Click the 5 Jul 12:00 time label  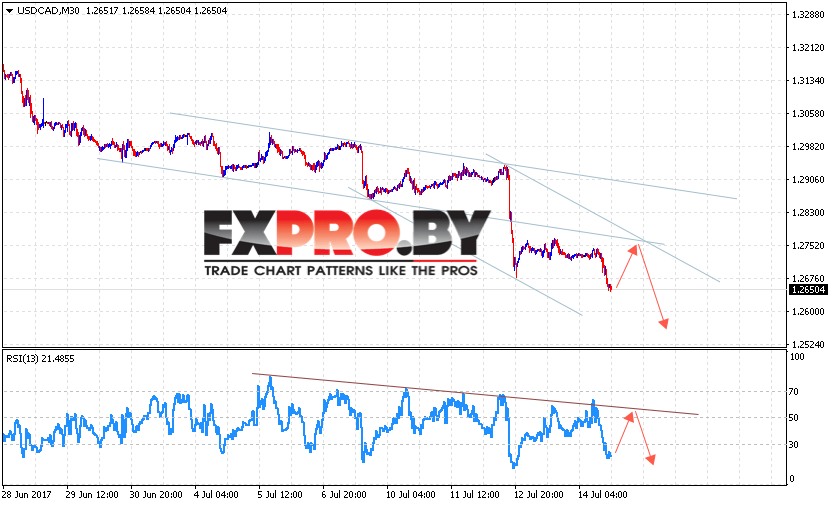[x=280, y=495]
